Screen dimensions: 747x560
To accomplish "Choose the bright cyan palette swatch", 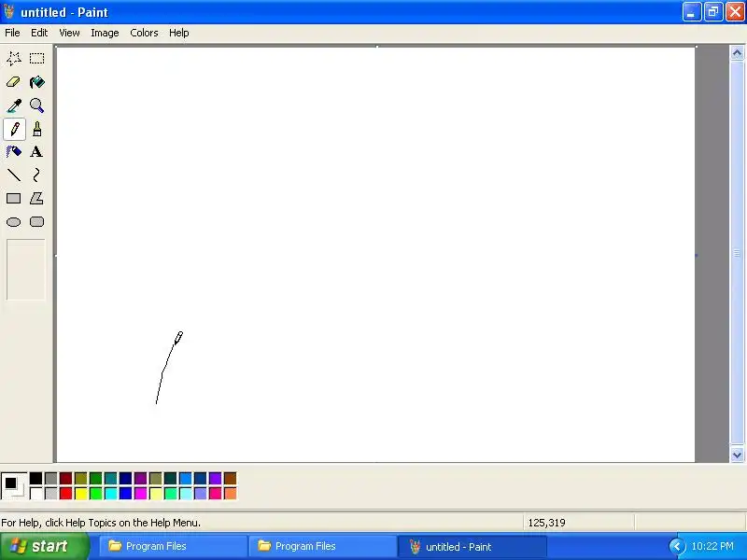I will tap(110, 494).
